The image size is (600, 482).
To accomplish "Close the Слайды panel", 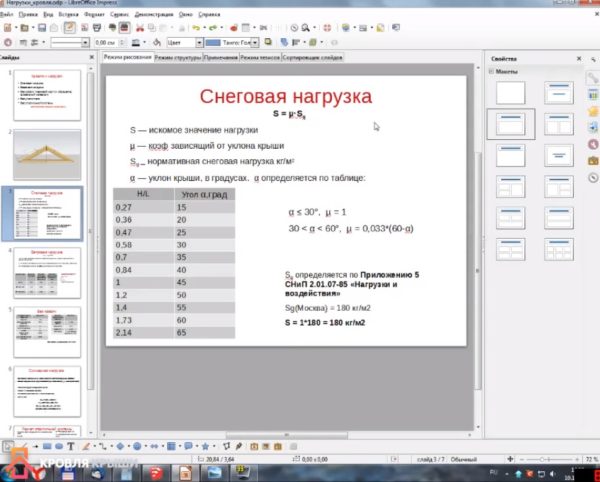I will pos(91,57).
